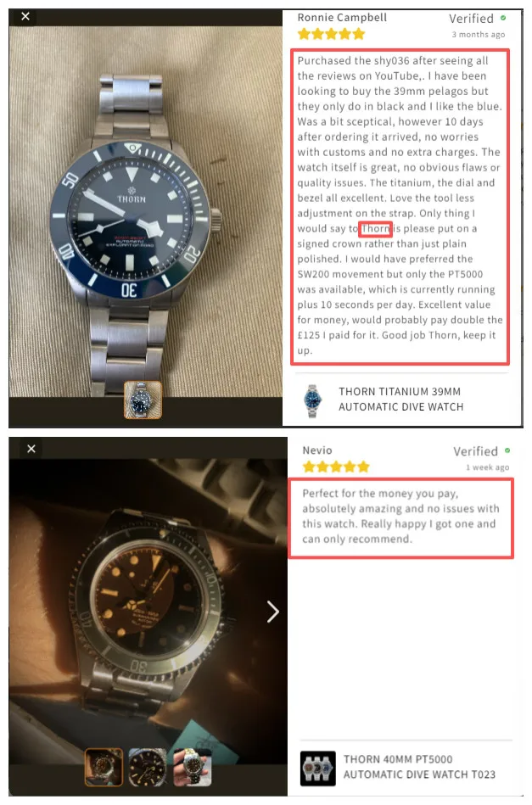Click the Titanium 39mm product thumbnail icon
Screen dimensions: 532x805
312,400
